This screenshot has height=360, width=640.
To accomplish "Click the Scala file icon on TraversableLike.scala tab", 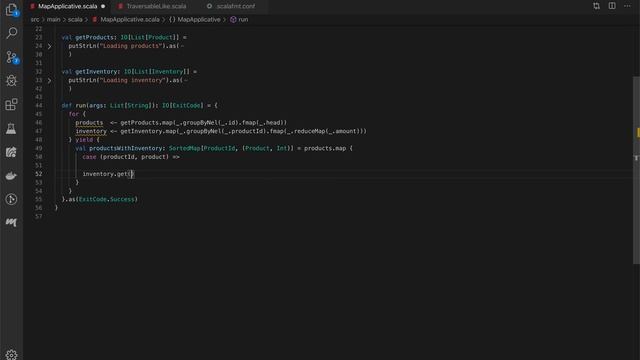I will [120, 7].
